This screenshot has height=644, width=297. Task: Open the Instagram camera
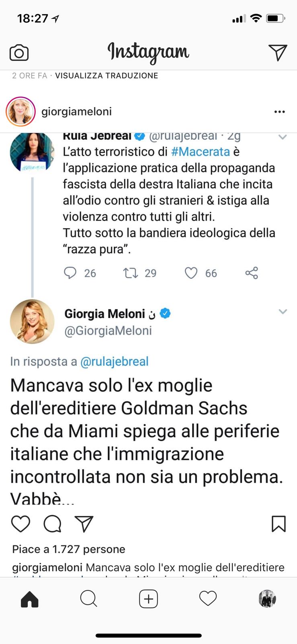pyautogui.click(x=19, y=53)
